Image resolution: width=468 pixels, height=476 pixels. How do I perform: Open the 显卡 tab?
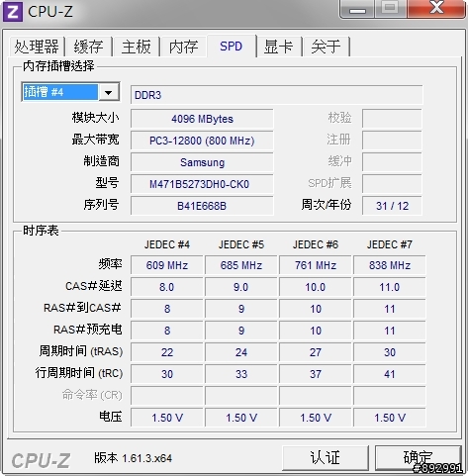pos(278,47)
